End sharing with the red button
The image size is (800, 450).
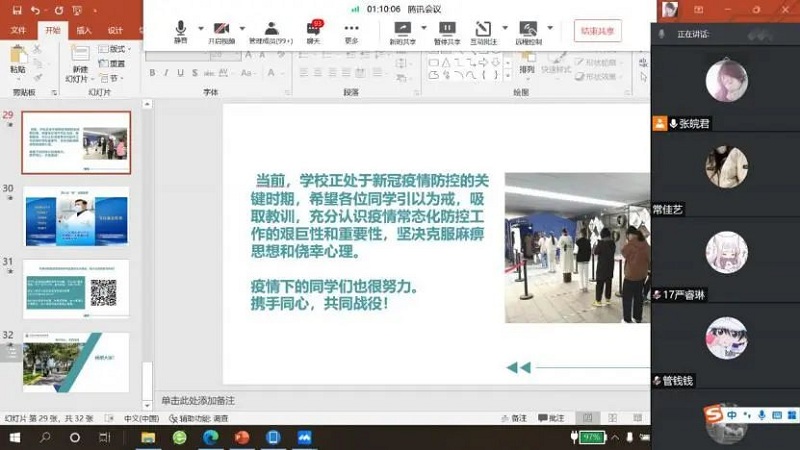pyautogui.click(x=597, y=31)
